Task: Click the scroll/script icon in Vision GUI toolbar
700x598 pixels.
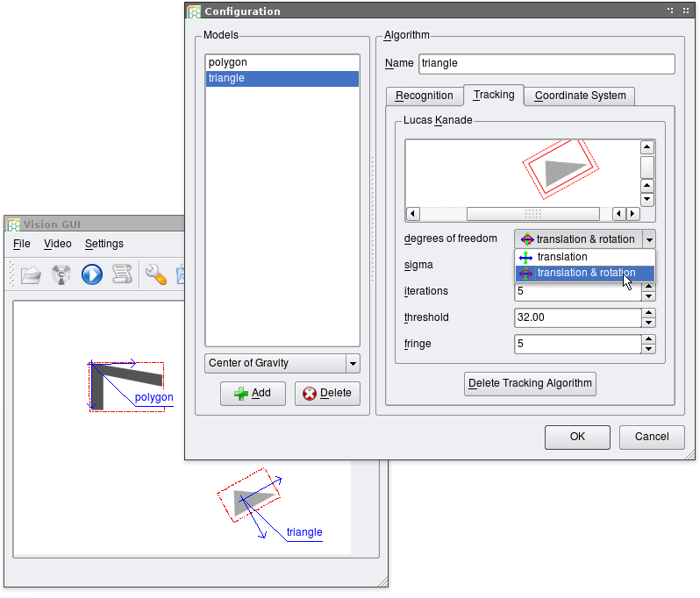Action: coord(122,274)
